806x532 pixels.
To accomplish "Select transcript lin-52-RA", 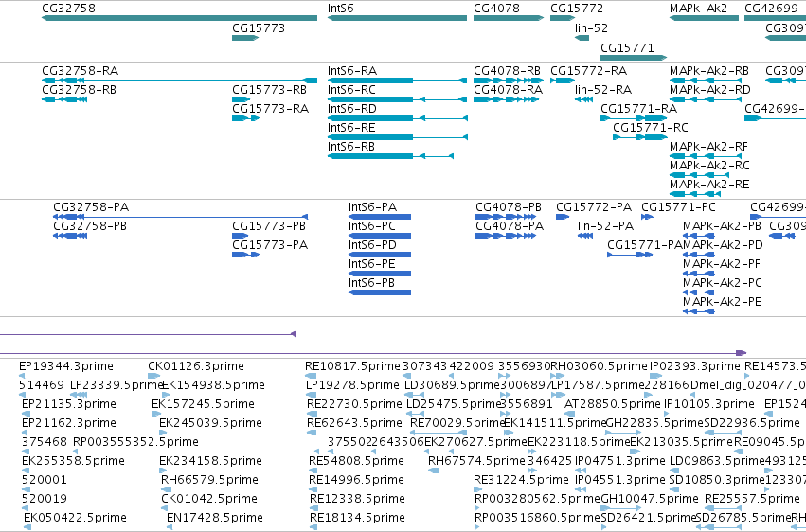I will 584,99.
